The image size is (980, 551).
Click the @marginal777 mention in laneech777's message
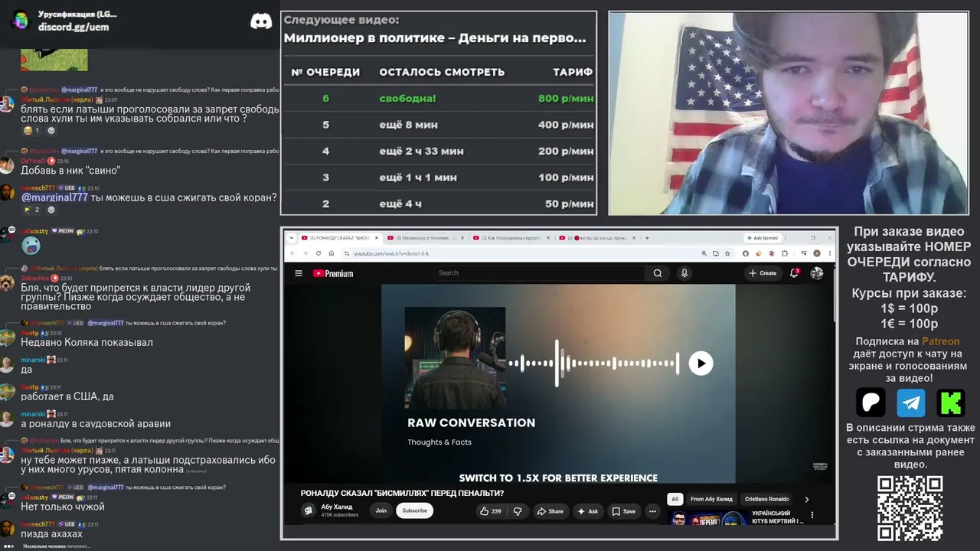(x=54, y=197)
